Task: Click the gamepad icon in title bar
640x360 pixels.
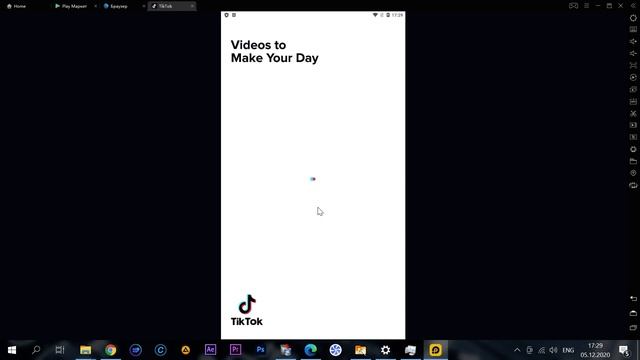Action: point(573,6)
